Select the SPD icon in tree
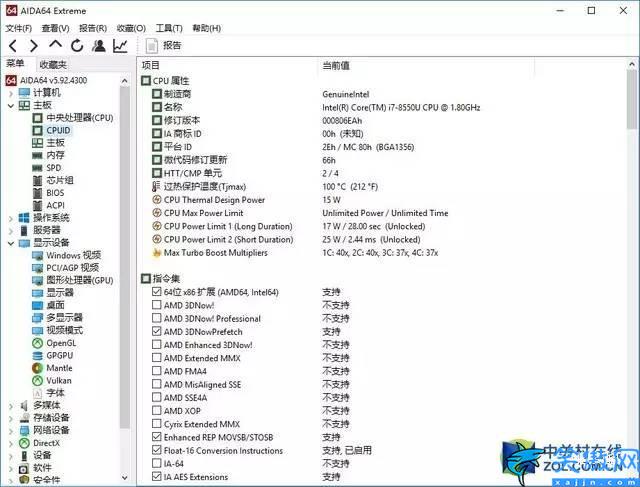 [37, 168]
